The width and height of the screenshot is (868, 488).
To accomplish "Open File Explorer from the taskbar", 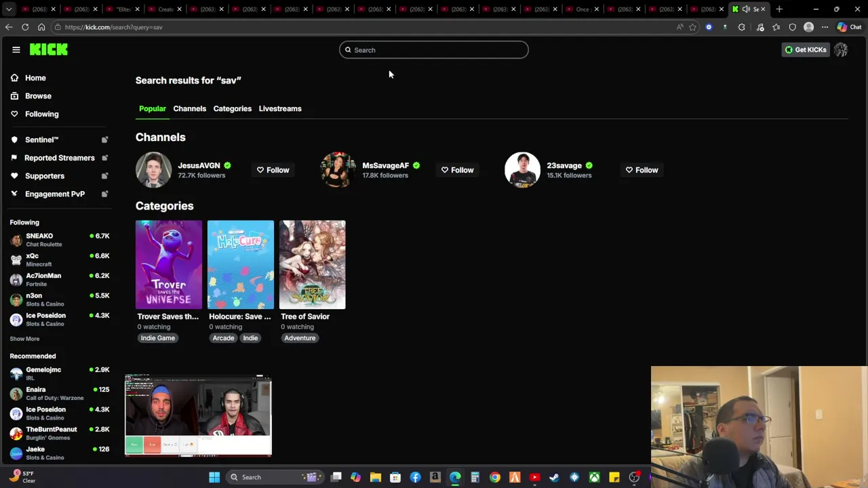I will [376, 477].
